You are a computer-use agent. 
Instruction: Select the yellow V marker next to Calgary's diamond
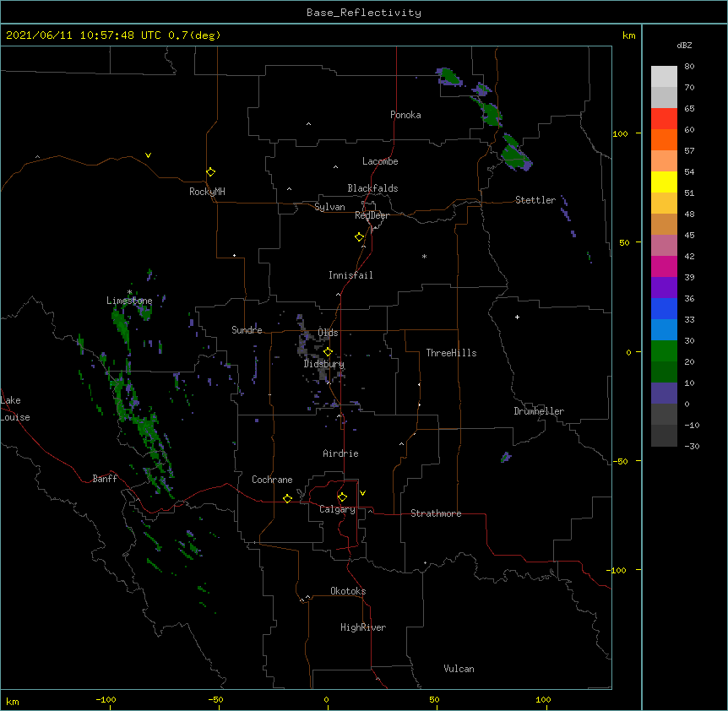[x=362, y=493]
